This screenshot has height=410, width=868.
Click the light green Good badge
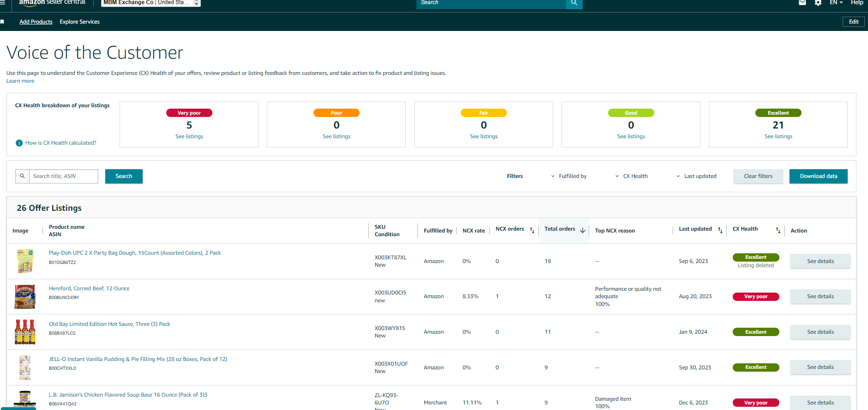[x=631, y=113]
